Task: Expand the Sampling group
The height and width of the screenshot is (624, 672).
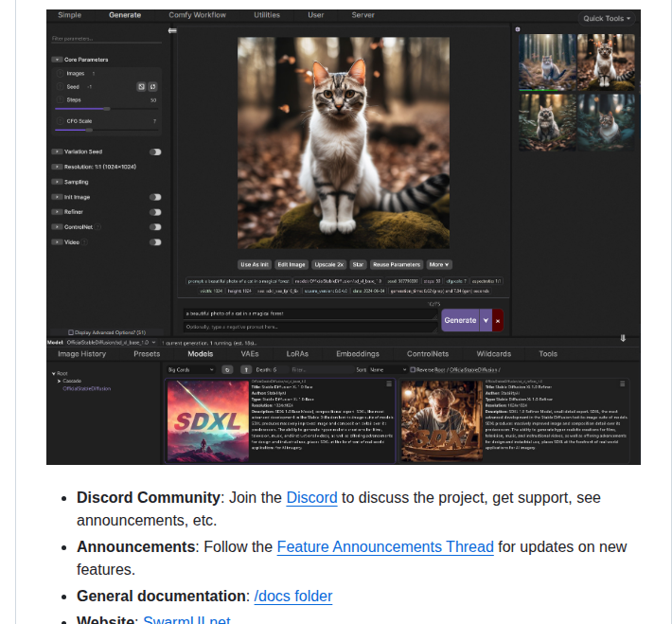Action: point(57,182)
